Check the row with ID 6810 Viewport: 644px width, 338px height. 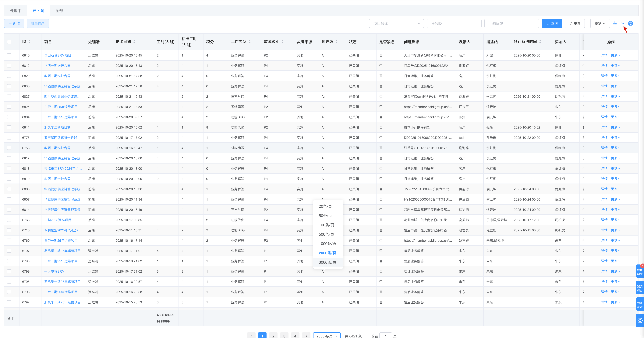(x=9, y=55)
